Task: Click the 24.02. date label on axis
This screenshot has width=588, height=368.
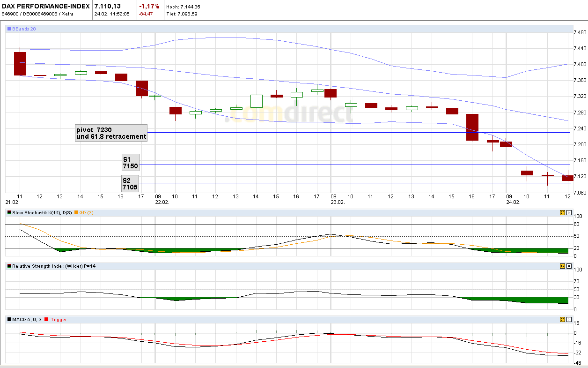Action: 513,202
